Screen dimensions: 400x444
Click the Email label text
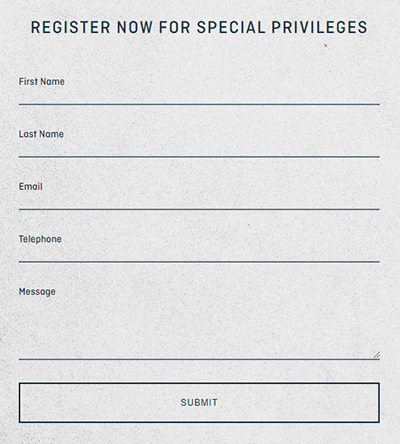coord(31,187)
